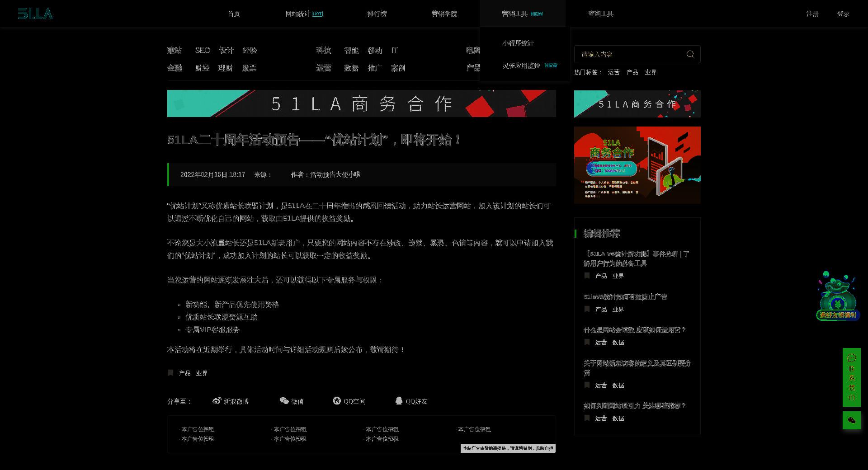Open the 联系我们 floating contact button
The image size is (868, 470).
(851, 377)
